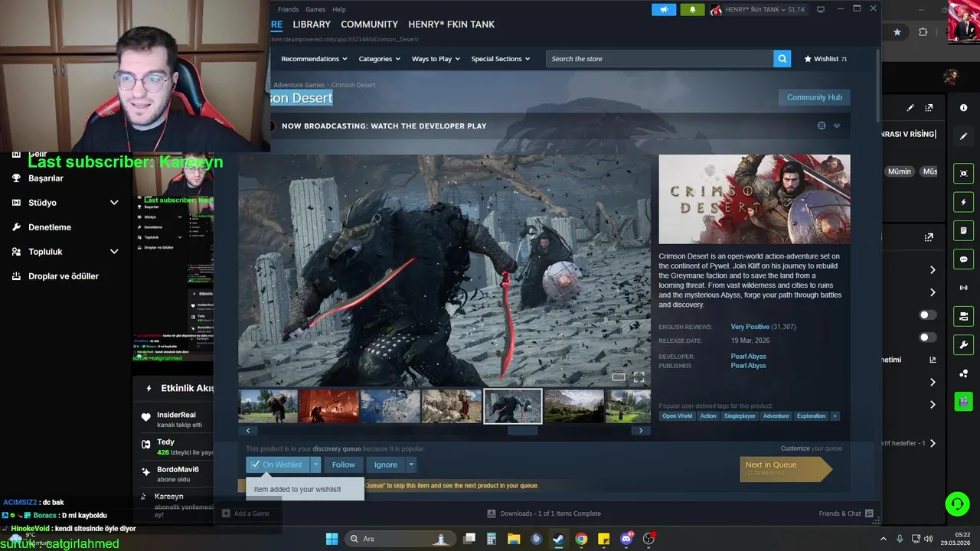The height and width of the screenshot is (551, 980).
Task: Click the chat bubble icon in right sidebar
Action: coord(963,259)
